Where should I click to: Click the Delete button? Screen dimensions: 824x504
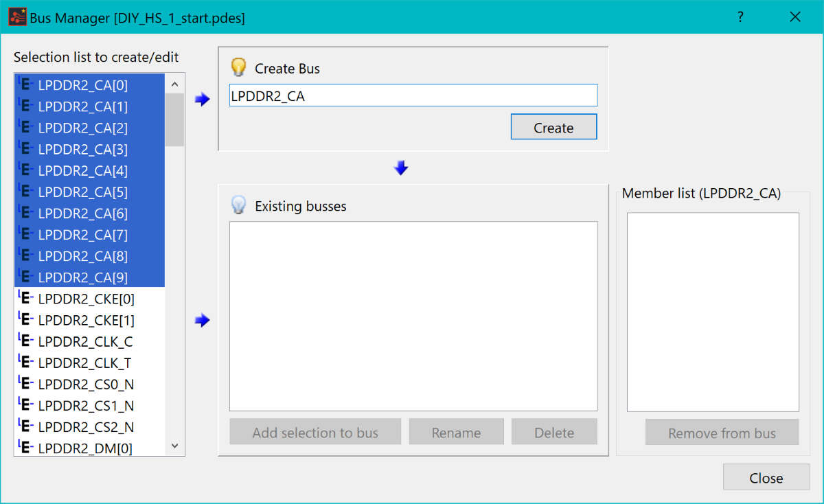coord(554,432)
